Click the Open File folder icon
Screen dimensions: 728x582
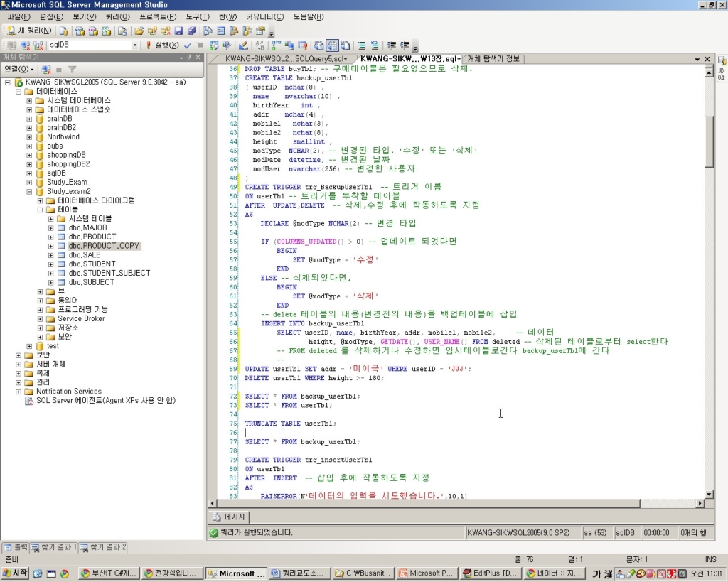[139, 31]
